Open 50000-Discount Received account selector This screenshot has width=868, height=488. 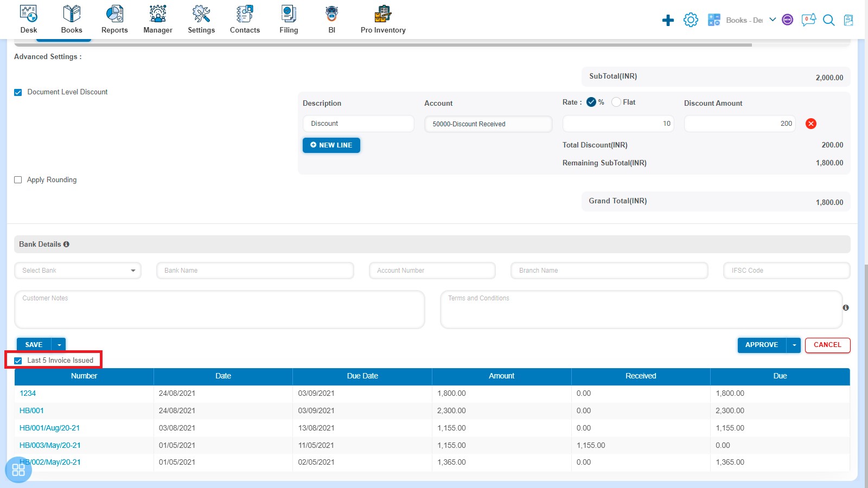[x=488, y=124]
